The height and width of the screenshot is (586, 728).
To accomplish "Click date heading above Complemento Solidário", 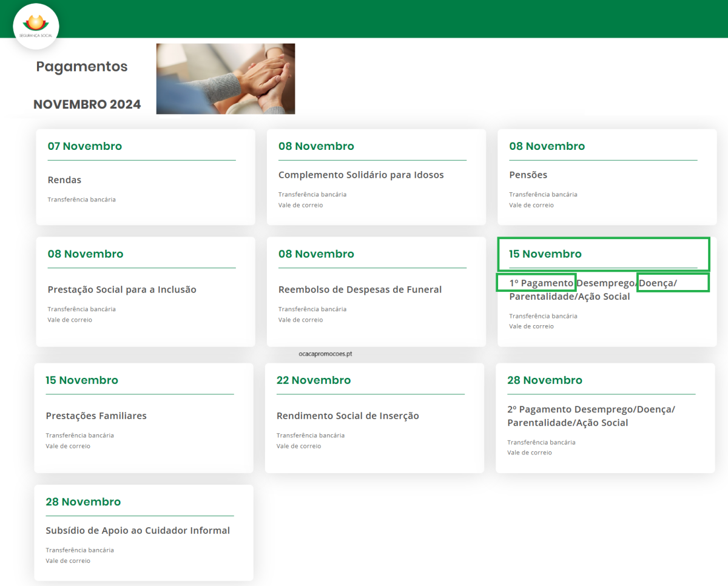I will click(316, 146).
